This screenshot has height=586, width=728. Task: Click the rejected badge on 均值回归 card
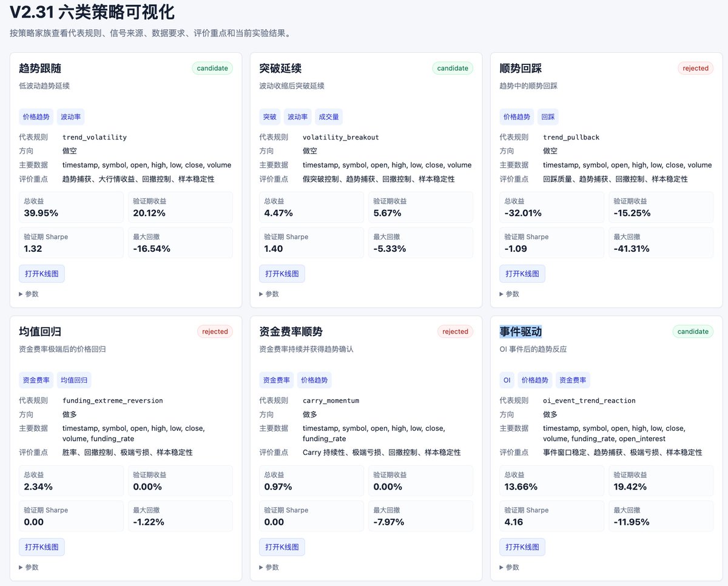215,332
